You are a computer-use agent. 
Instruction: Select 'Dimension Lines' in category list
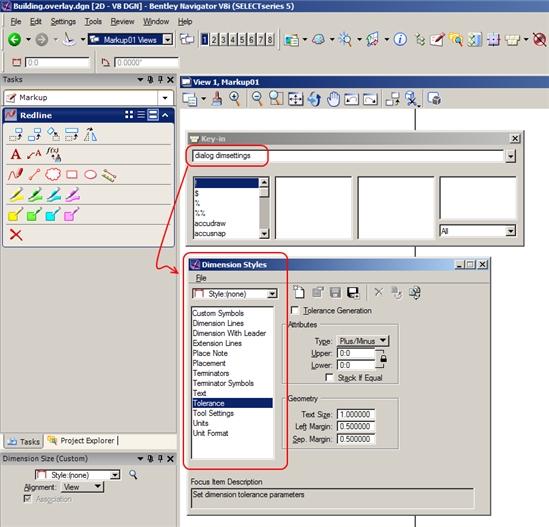218,323
